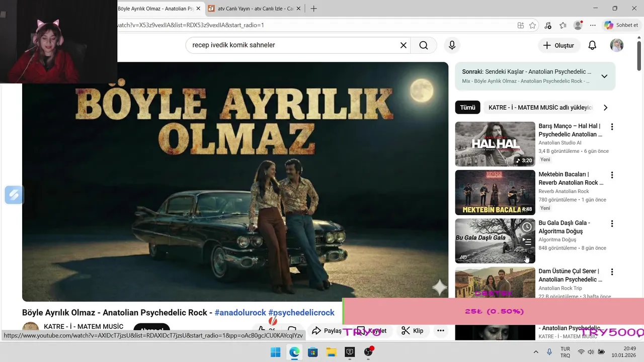
Task: Open options menu for Mektebin Bacaları
Action: (612, 175)
